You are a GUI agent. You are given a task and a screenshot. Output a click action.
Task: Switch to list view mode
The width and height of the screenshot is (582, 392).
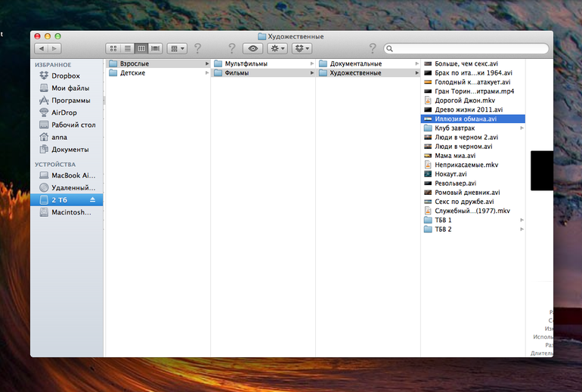point(126,48)
